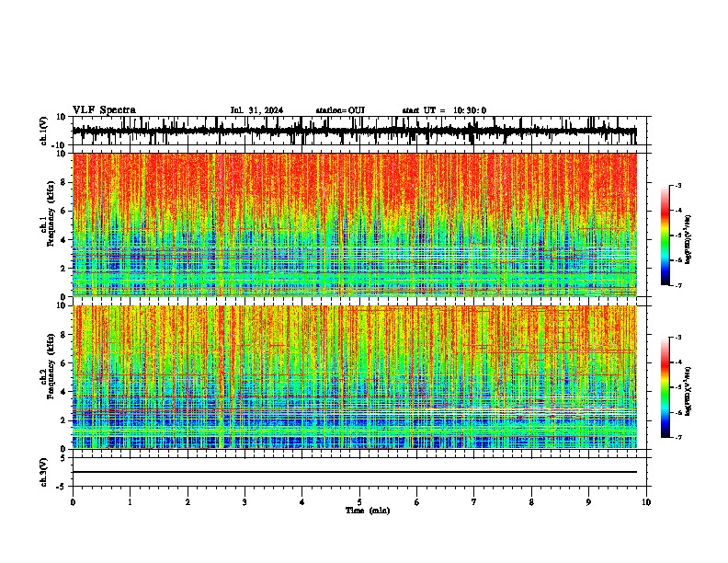
Task: Click time axis tick label "2"
Action: pyautogui.click(x=188, y=502)
